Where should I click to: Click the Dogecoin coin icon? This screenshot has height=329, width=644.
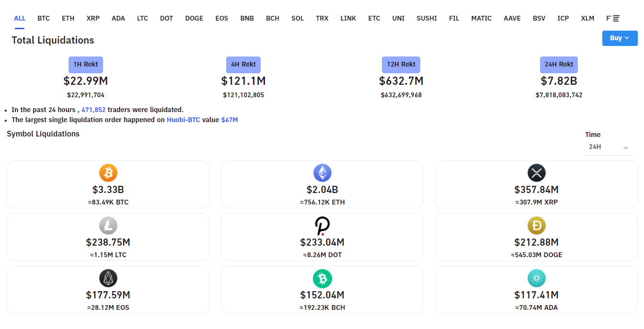coord(536,226)
